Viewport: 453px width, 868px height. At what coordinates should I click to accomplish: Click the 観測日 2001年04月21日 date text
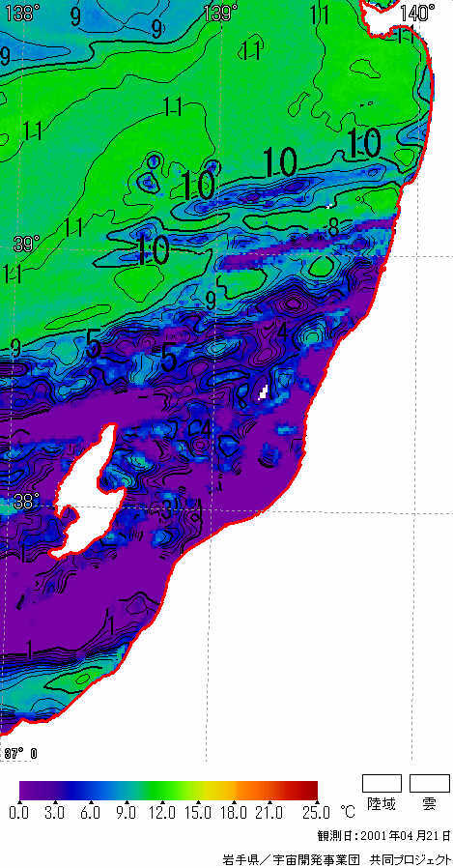[383, 835]
